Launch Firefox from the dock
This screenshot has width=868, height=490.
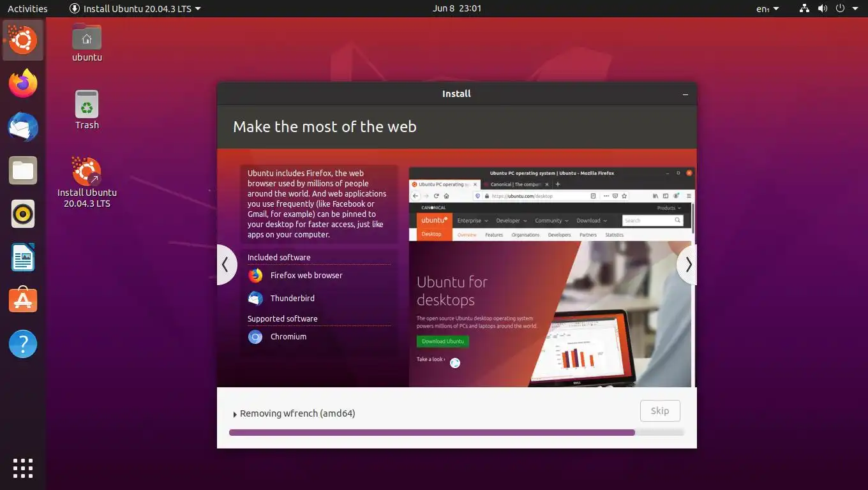[x=23, y=84]
